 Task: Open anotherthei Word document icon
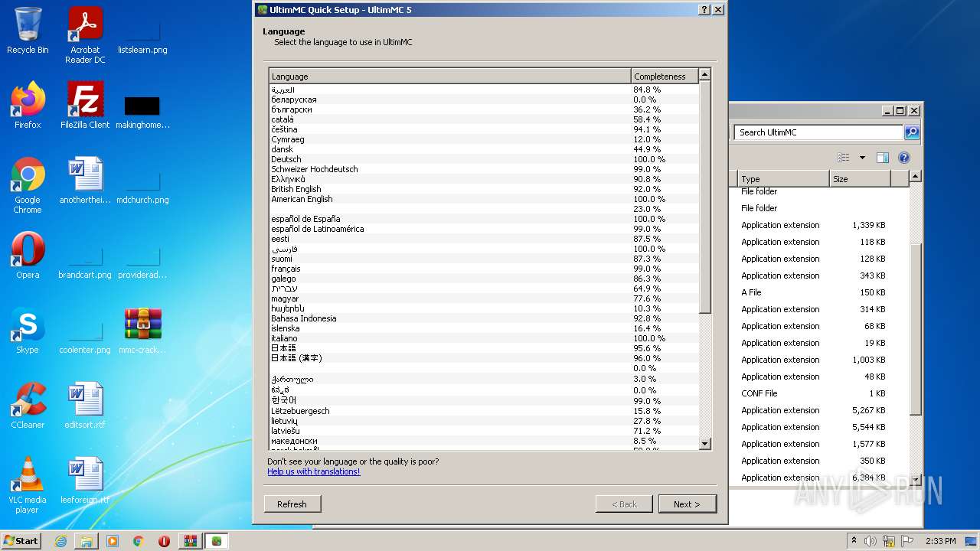click(85, 180)
